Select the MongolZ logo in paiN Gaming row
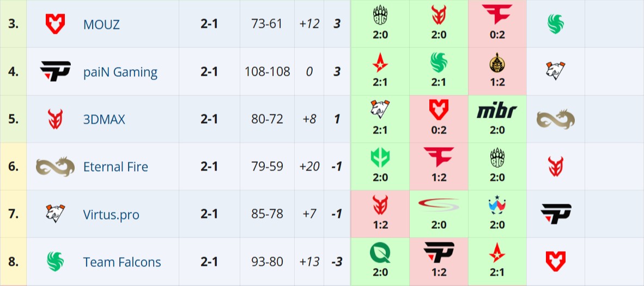Image resolution: width=644 pixels, height=286 pixels. pos(497,63)
